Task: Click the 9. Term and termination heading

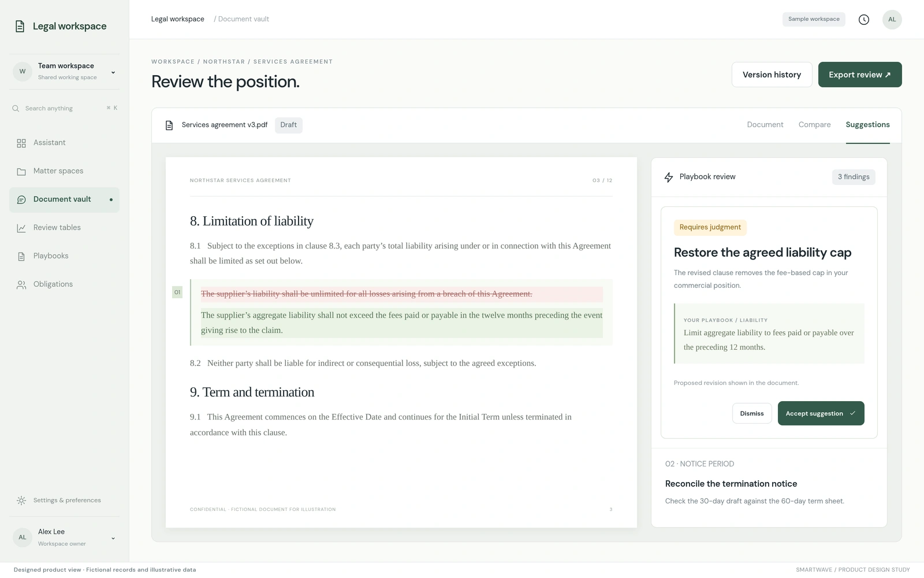Action: pyautogui.click(x=252, y=392)
